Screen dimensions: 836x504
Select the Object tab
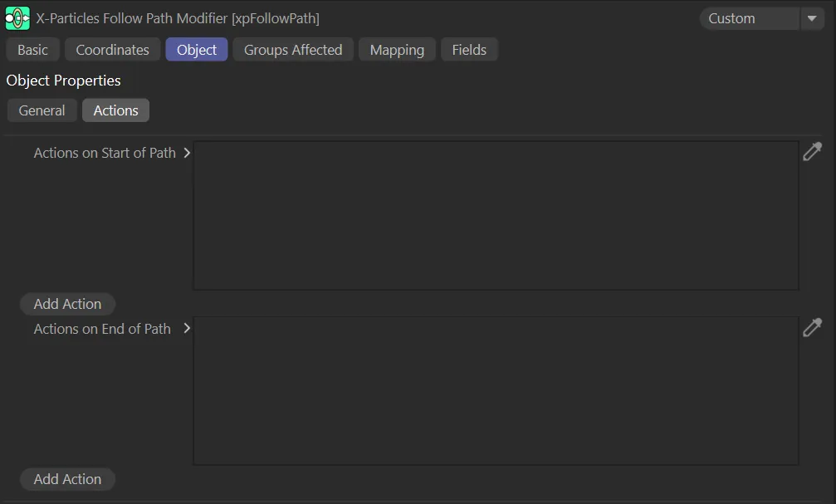197,50
